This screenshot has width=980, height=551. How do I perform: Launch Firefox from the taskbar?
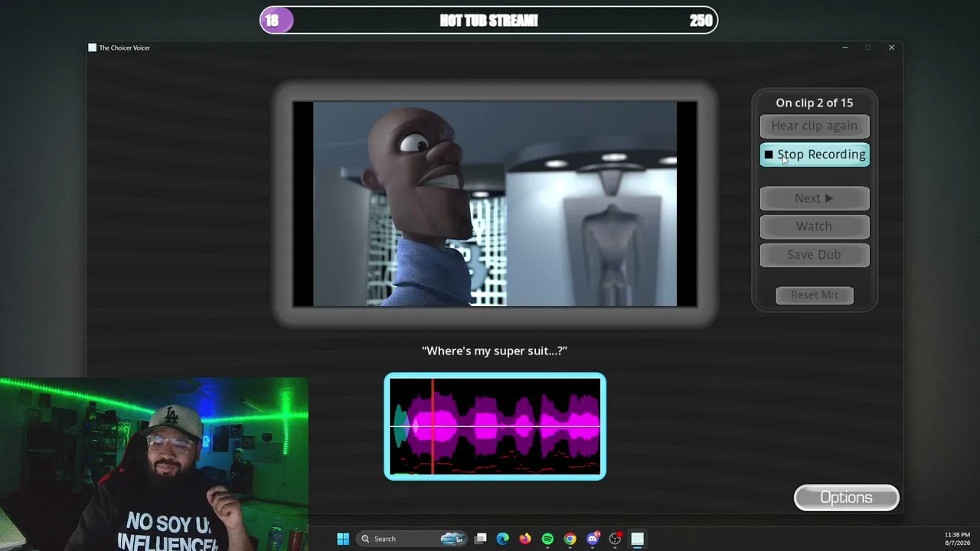click(x=524, y=539)
